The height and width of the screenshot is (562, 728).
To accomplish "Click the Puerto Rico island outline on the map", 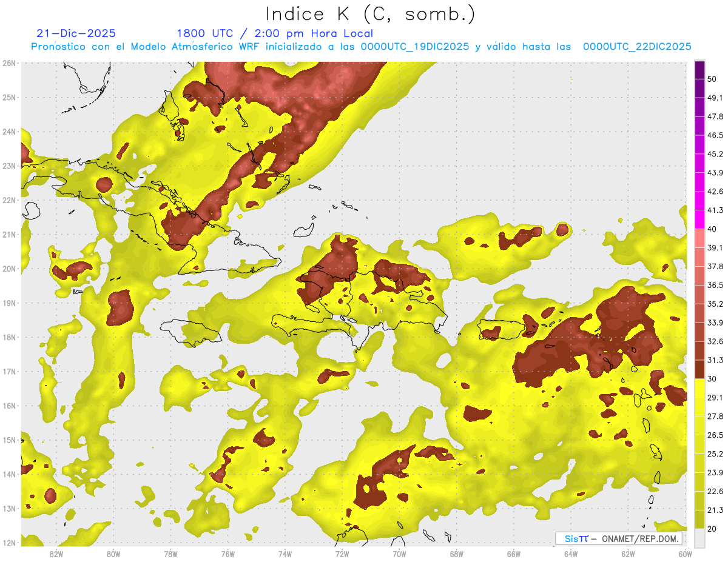I will 500,330.
